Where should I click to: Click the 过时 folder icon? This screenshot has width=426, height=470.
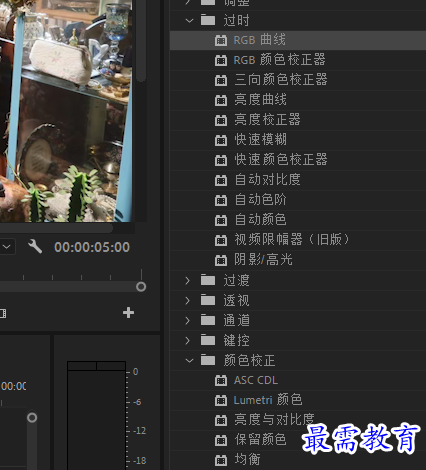[x=208, y=20]
